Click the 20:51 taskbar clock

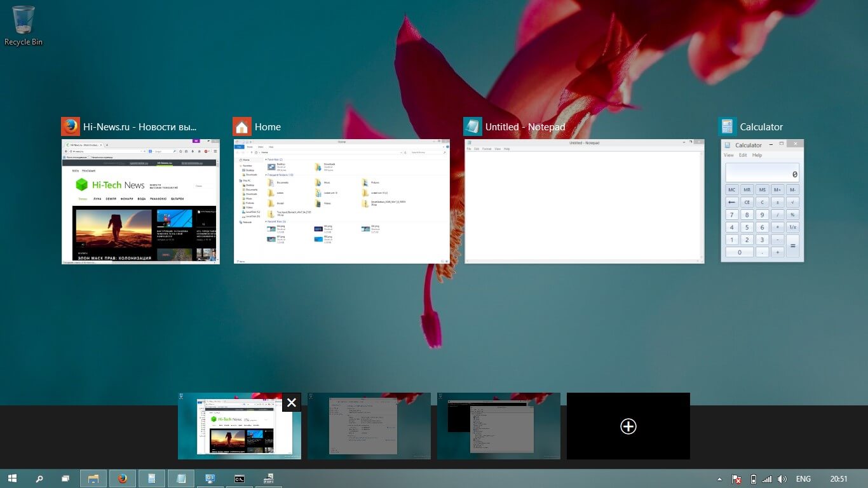pyautogui.click(x=838, y=479)
